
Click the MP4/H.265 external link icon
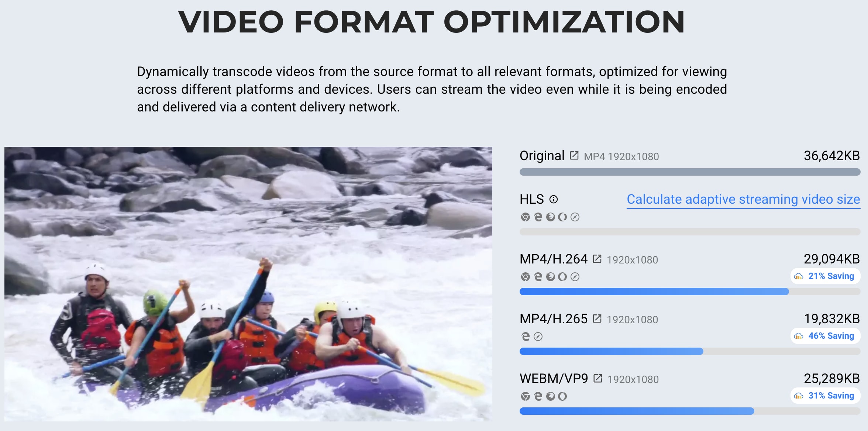(597, 319)
